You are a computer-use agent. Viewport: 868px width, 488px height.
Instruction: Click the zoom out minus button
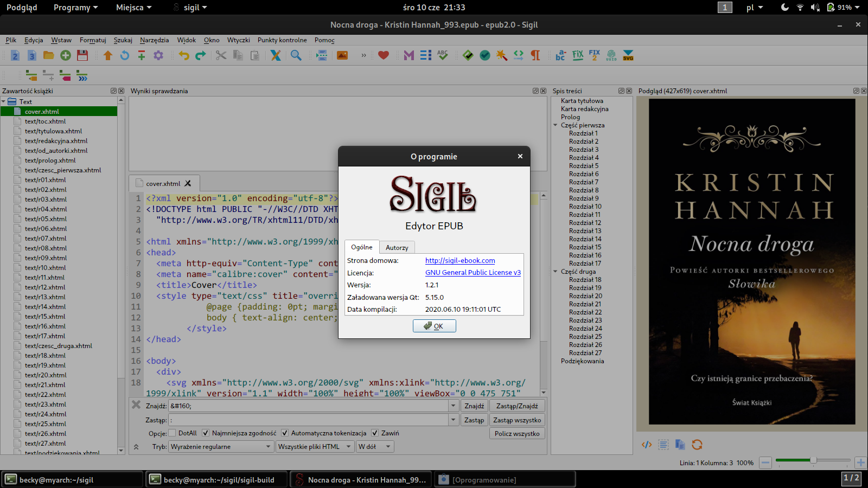pos(765,463)
